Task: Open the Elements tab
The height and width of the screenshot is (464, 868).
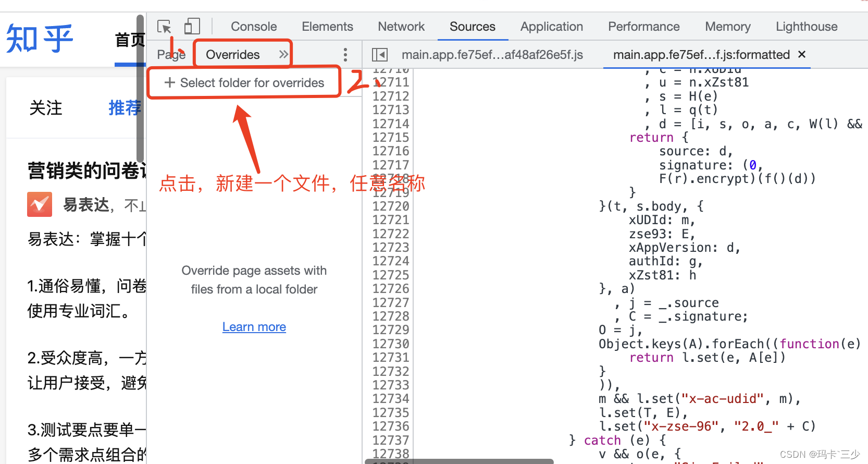Action: 327,27
